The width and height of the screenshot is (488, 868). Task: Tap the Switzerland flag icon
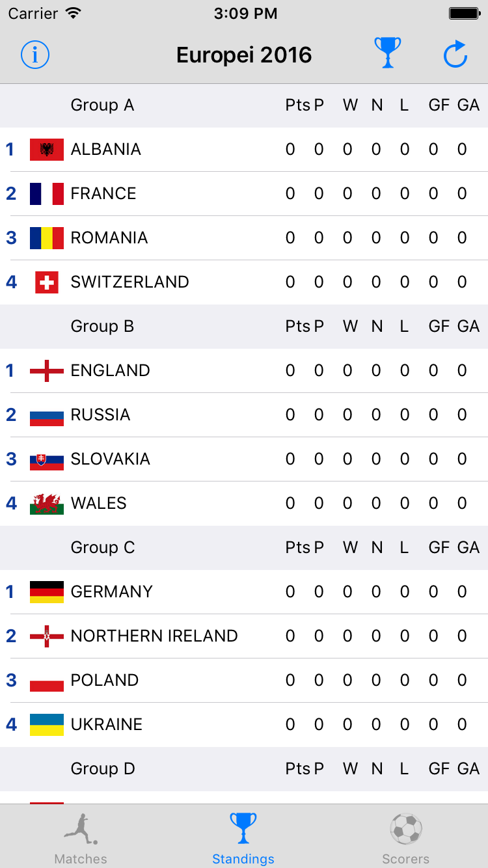47,282
